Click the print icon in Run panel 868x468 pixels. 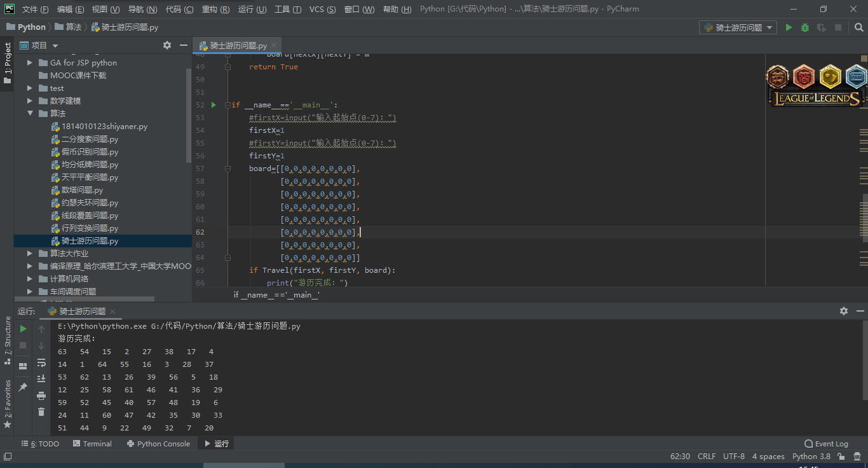[41, 396]
